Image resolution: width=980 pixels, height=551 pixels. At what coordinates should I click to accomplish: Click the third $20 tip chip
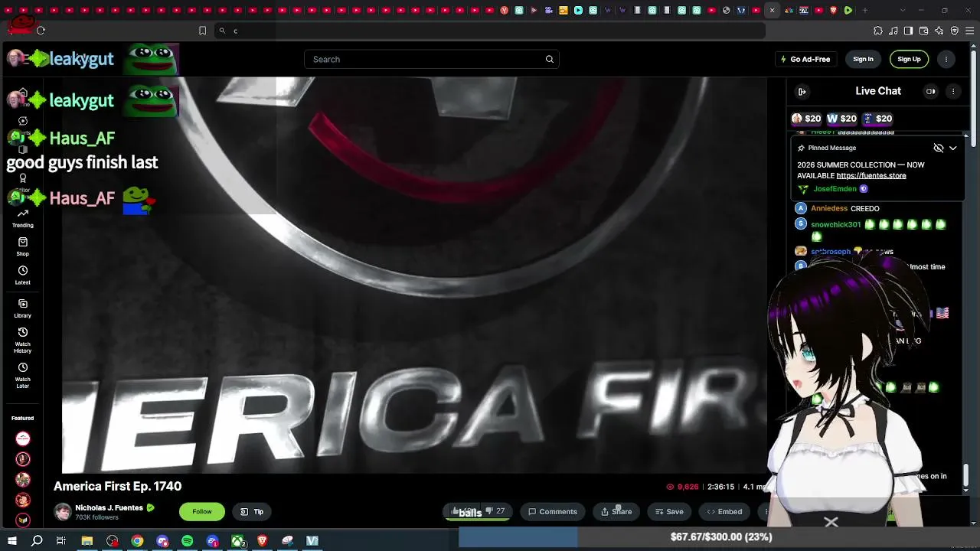(877, 119)
